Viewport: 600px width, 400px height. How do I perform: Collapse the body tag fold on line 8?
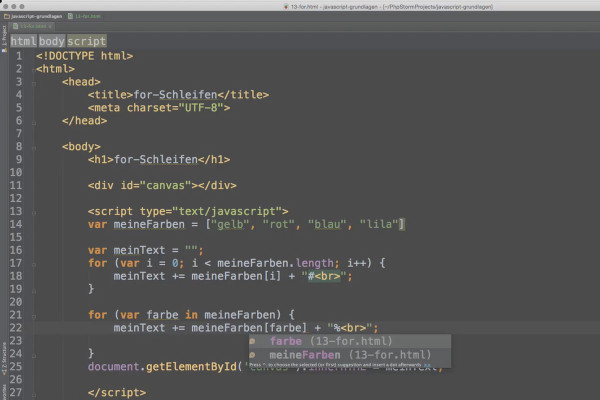pyautogui.click(x=34, y=148)
